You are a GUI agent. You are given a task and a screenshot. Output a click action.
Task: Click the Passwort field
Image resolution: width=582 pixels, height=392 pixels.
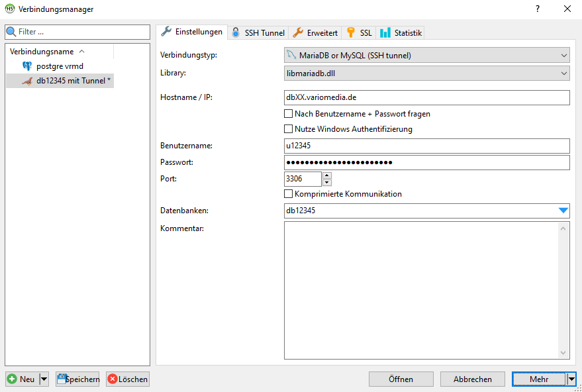(x=427, y=162)
